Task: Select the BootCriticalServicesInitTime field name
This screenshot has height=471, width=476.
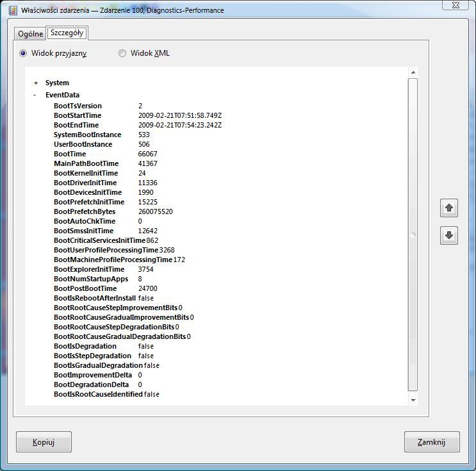Action: coord(99,240)
